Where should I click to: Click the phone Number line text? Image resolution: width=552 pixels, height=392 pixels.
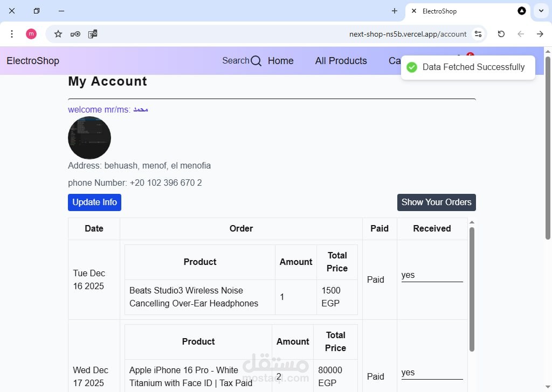pyautogui.click(x=135, y=183)
